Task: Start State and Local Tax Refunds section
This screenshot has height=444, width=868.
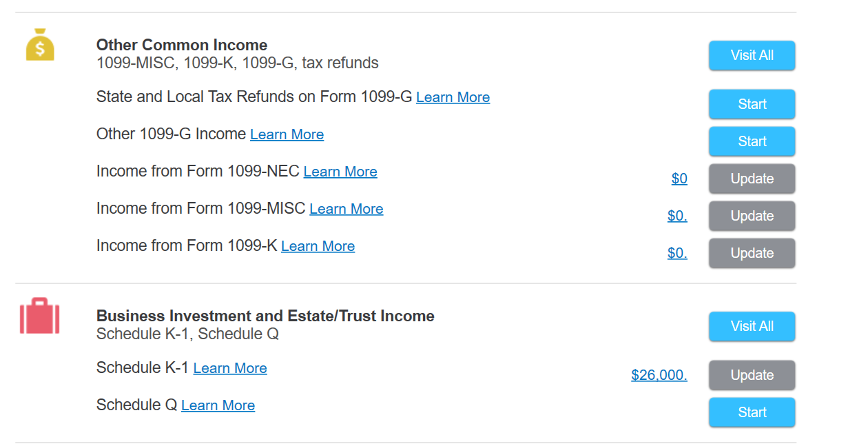Action: pos(752,104)
